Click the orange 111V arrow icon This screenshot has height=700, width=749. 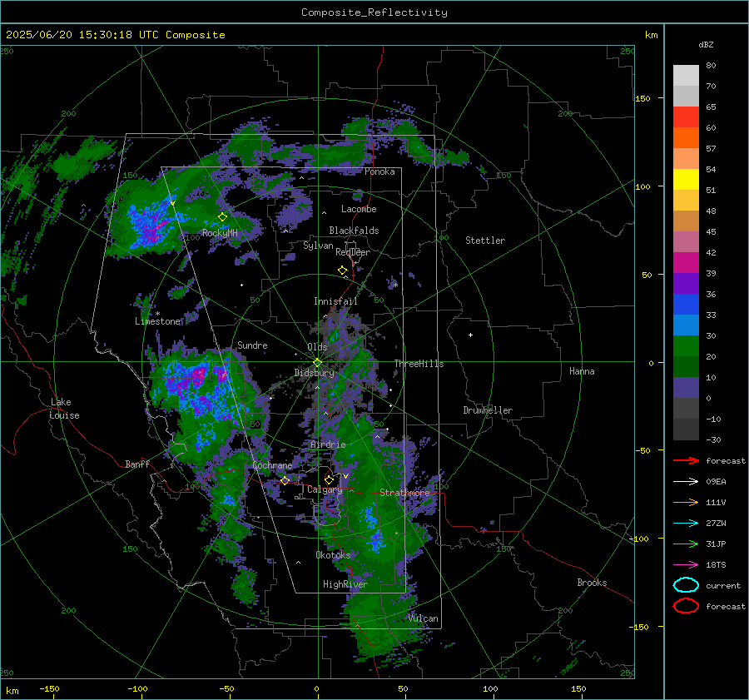point(686,502)
